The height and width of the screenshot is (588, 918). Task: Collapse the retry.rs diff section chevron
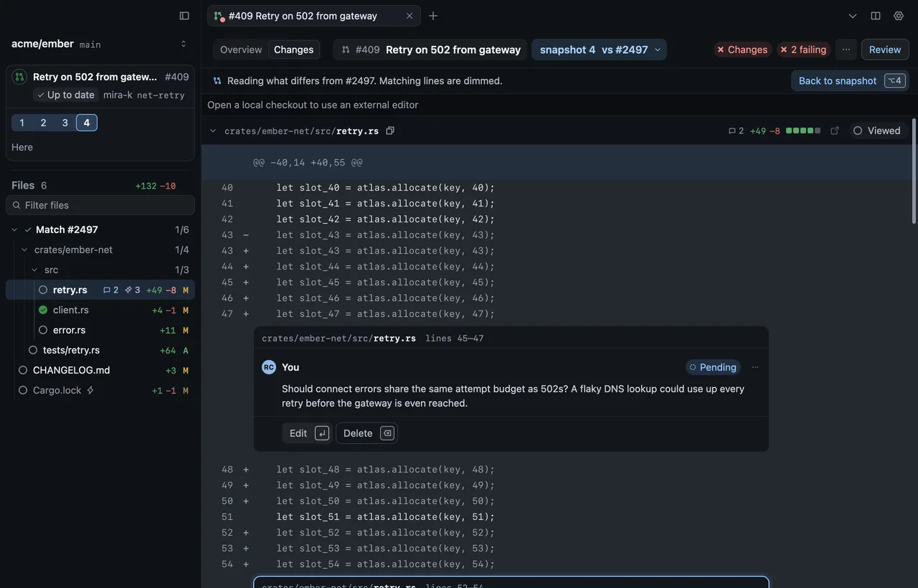[x=213, y=131]
